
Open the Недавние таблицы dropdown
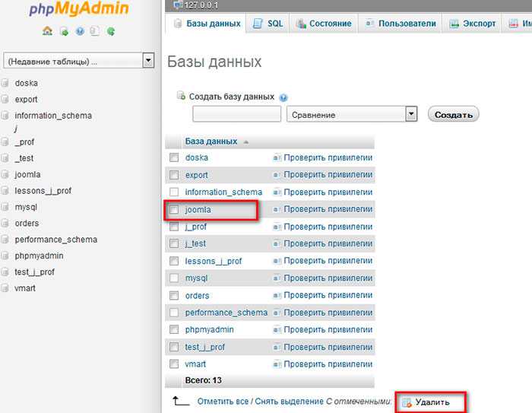tap(79, 61)
